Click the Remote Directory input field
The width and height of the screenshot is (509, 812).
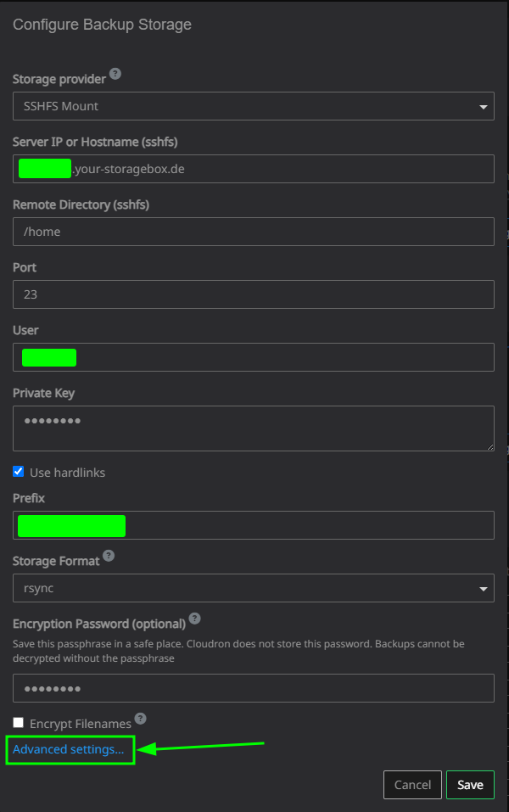pyautogui.click(x=253, y=232)
